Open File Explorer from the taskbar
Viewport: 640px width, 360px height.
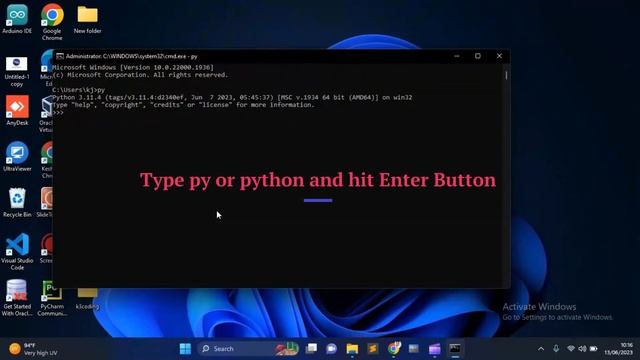(x=352, y=349)
